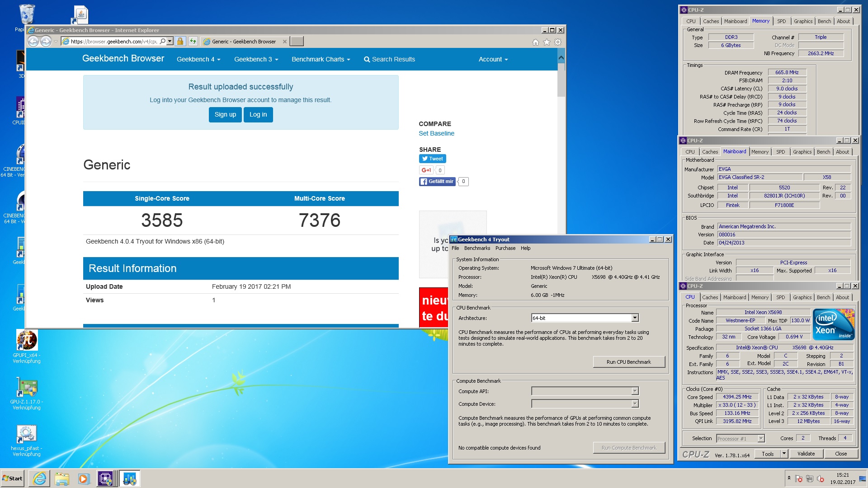This screenshot has height=488, width=868.
Task: Click the security lock icon in address bar
Action: 180,42
